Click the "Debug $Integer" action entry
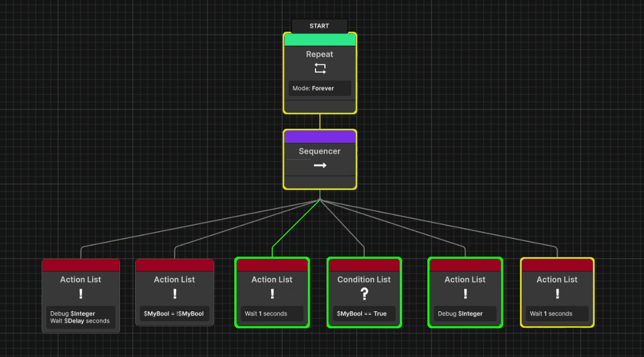Image resolution: width=644 pixels, height=357 pixels. pyautogui.click(x=465, y=313)
